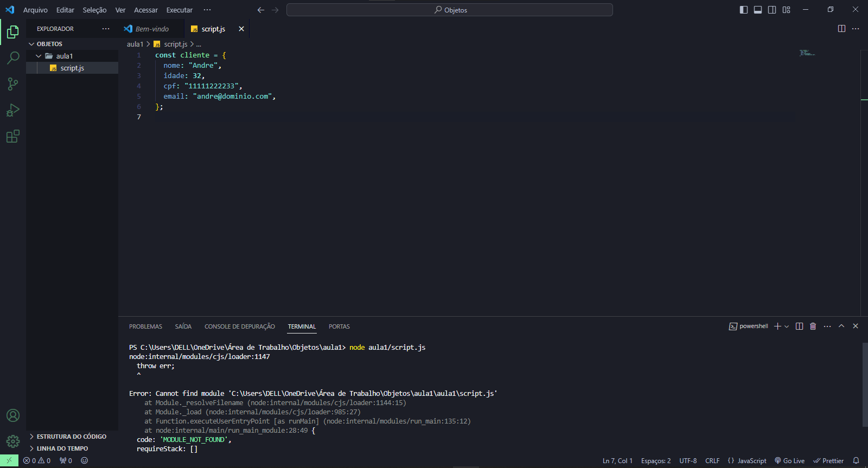This screenshot has width=868, height=468.
Task: Click the ports forwarded indicator in status bar
Action: click(66, 460)
